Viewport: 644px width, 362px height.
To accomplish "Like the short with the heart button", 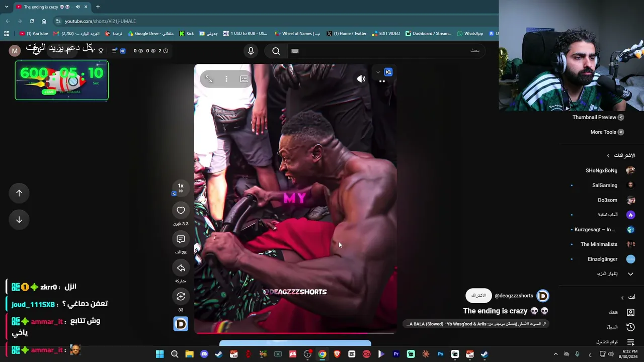I will tap(181, 210).
